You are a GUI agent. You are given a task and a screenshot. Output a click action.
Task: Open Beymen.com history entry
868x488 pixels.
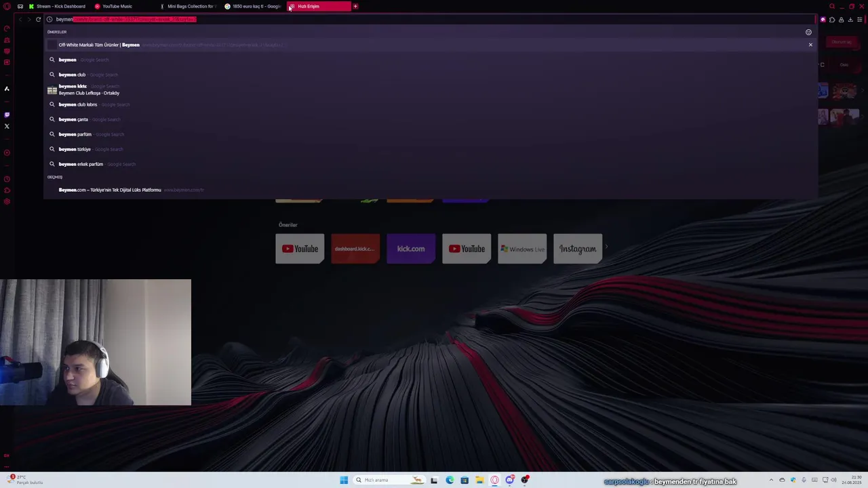pyautogui.click(x=431, y=190)
